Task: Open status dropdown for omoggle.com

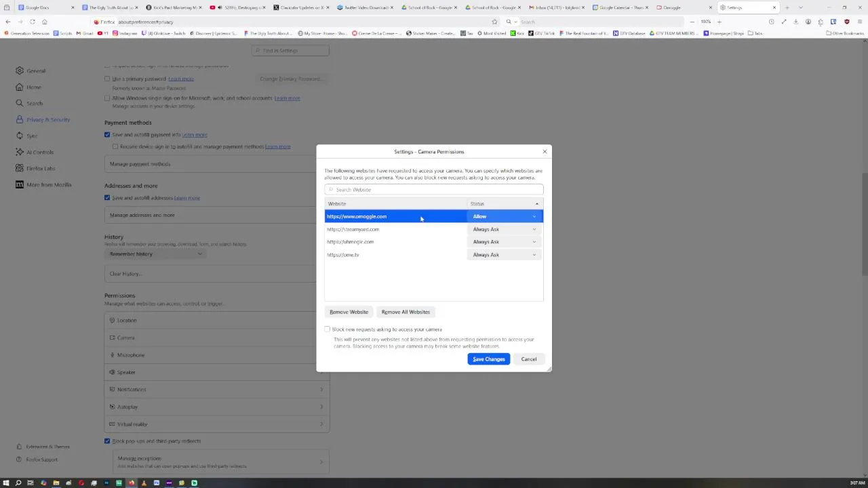Action: coord(505,216)
